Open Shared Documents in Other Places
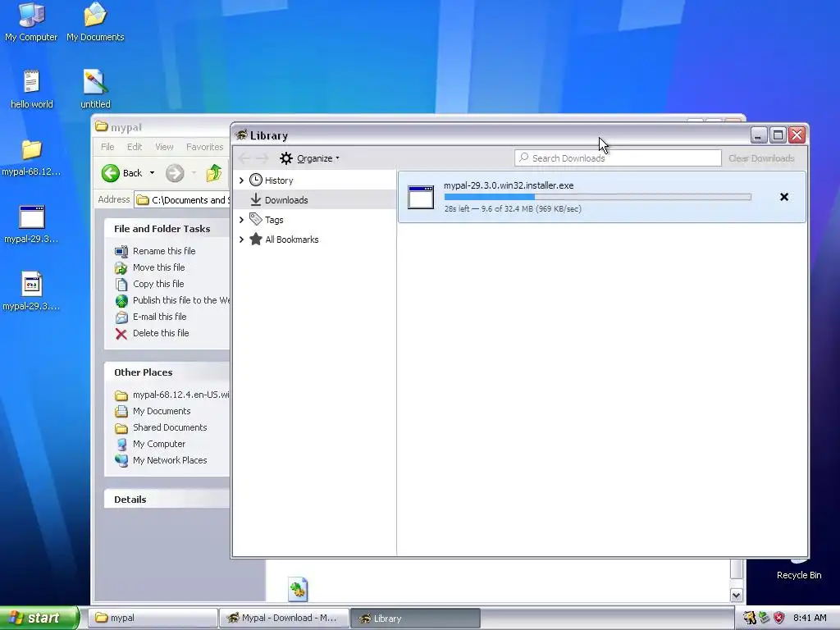The height and width of the screenshot is (630, 840). tap(170, 427)
